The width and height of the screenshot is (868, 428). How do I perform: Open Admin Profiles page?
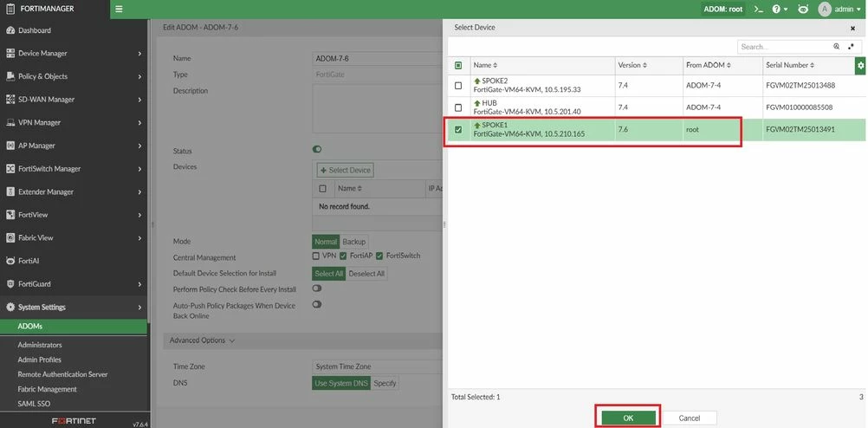click(39, 360)
